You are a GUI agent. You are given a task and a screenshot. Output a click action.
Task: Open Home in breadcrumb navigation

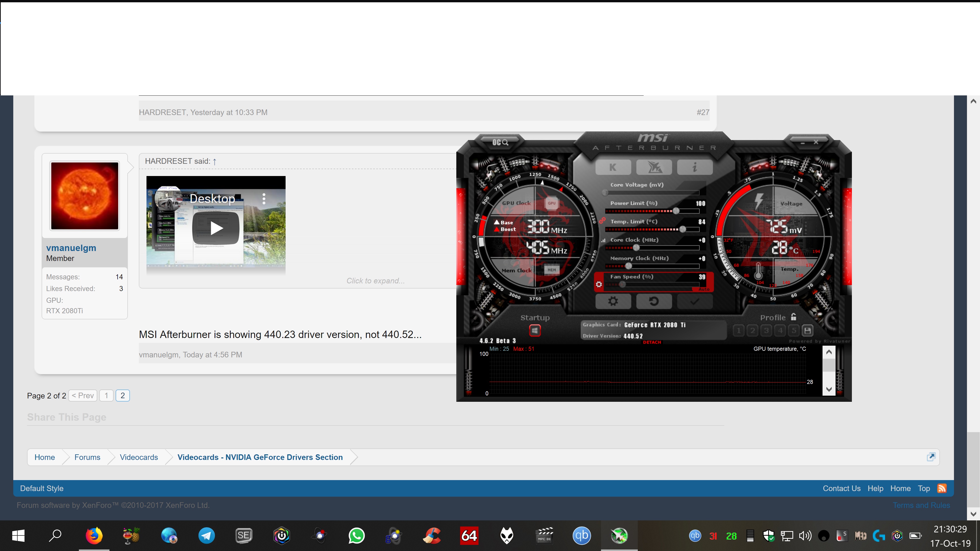[44, 457]
